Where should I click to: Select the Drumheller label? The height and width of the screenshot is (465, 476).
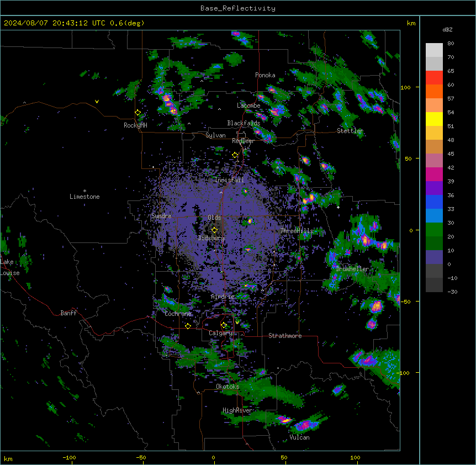tap(352, 269)
